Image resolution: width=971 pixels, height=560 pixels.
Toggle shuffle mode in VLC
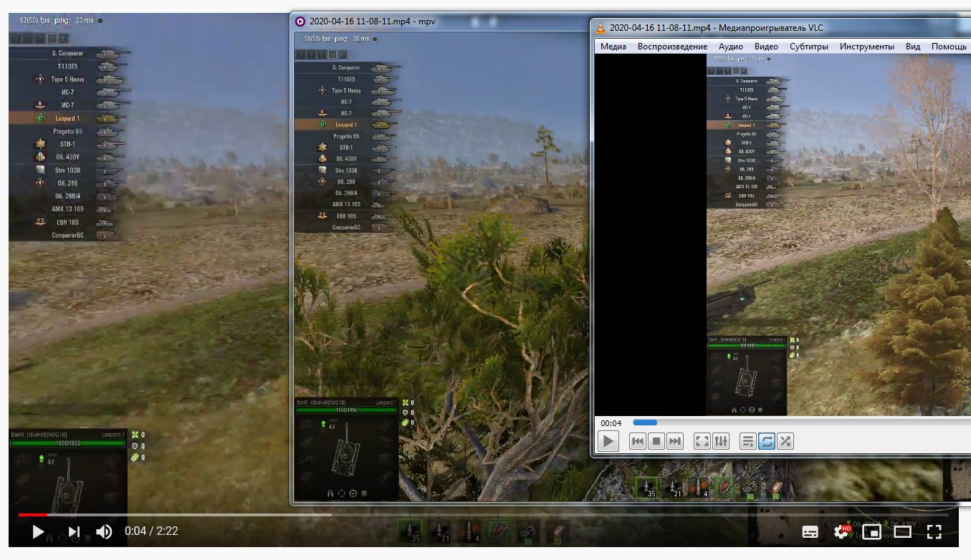[x=785, y=441]
